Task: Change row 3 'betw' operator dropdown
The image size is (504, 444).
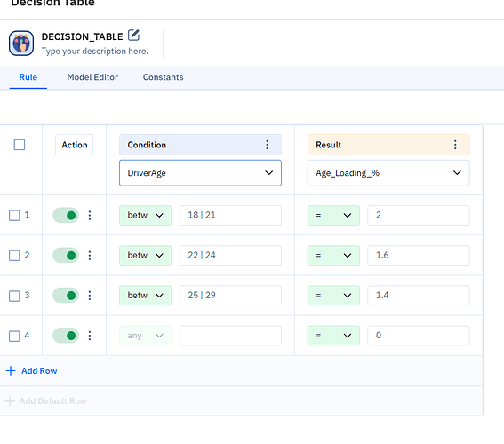Action: (145, 296)
